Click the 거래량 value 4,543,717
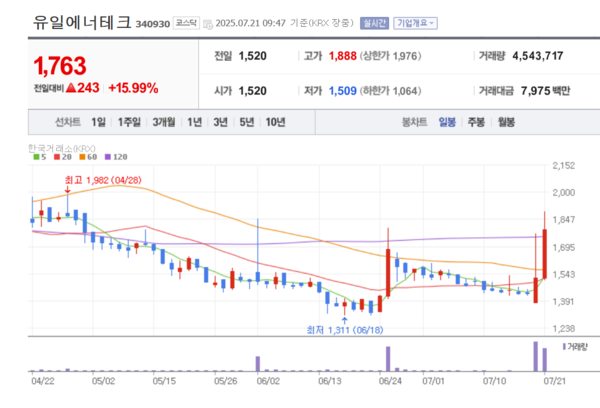 coord(538,56)
